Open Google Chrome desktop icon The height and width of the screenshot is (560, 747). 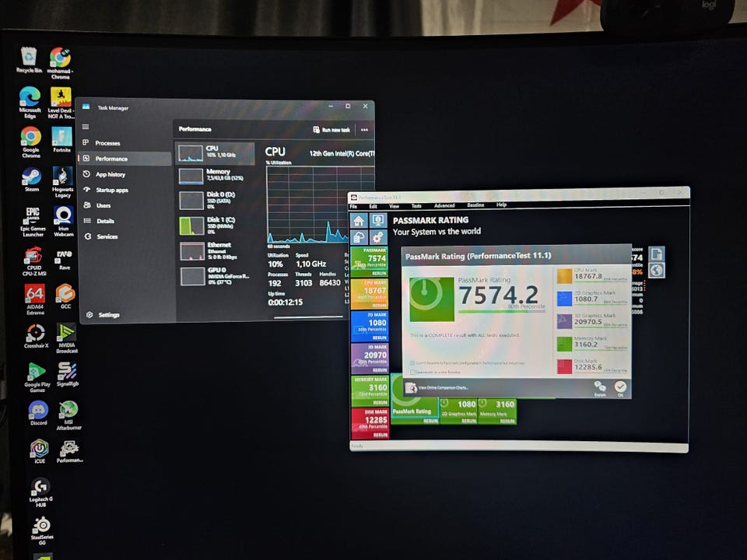(x=31, y=142)
